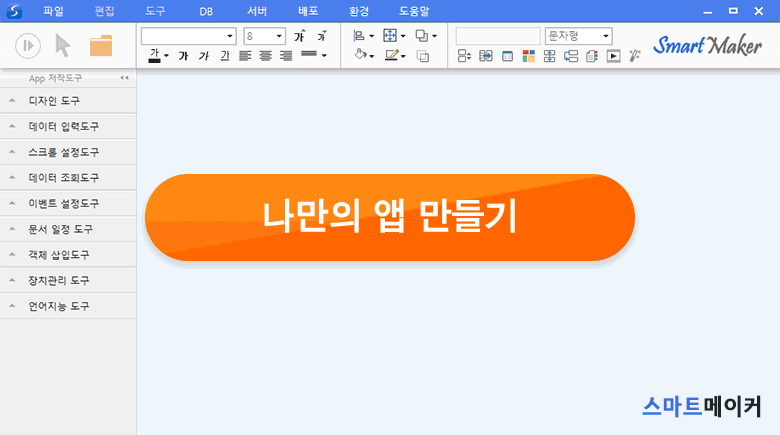Open the font size dropdown showing 8
Viewport: 780px width, 435px height.
point(265,36)
